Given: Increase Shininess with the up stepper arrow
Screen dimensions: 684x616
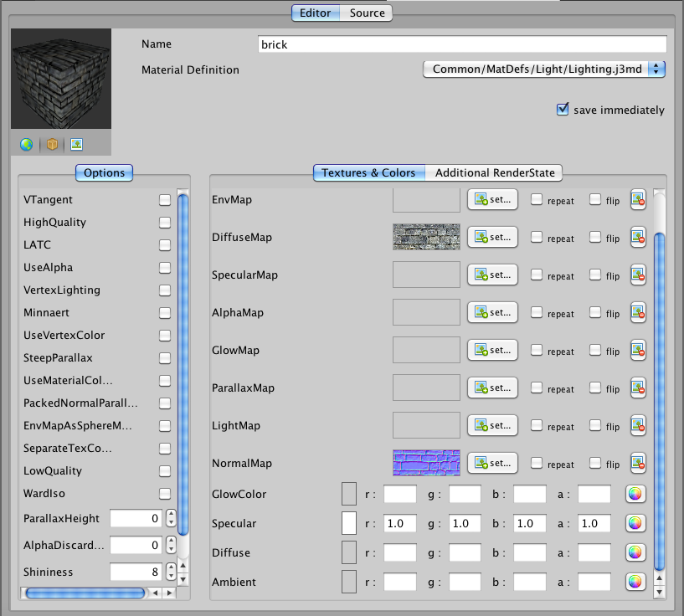Looking at the screenshot, I should pos(169,567).
